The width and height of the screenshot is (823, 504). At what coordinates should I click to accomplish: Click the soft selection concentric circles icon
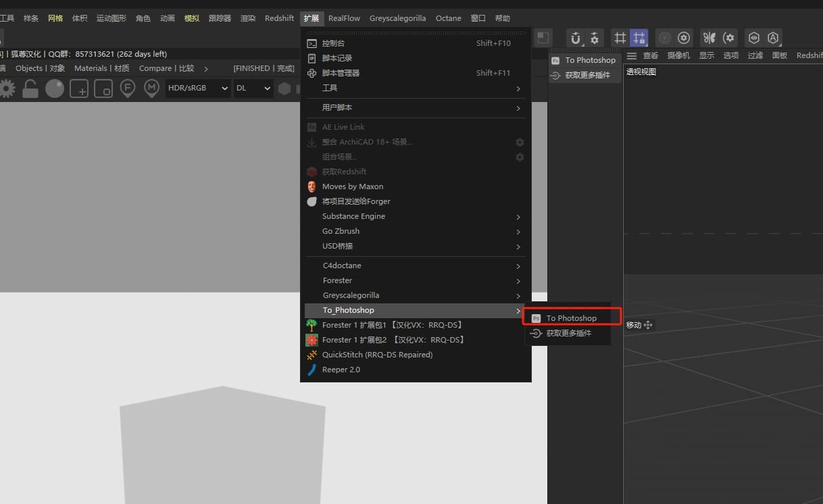pos(665,39)
